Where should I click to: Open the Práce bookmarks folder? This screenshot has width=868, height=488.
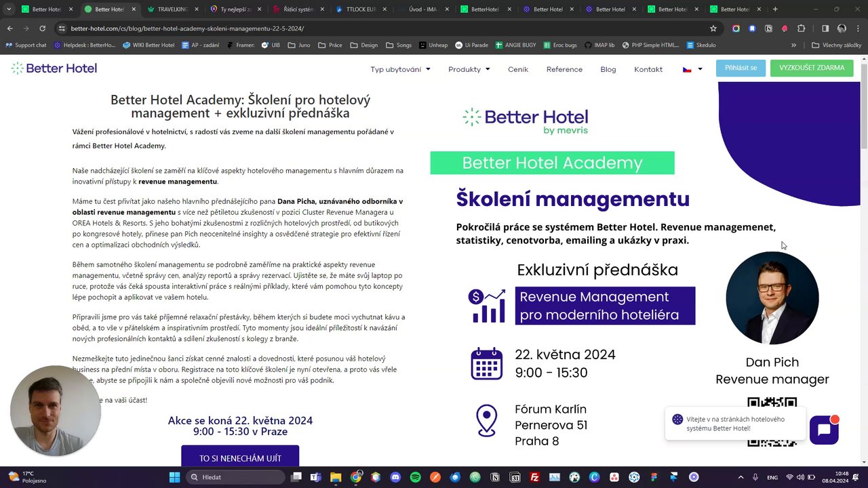click(330, 45)
